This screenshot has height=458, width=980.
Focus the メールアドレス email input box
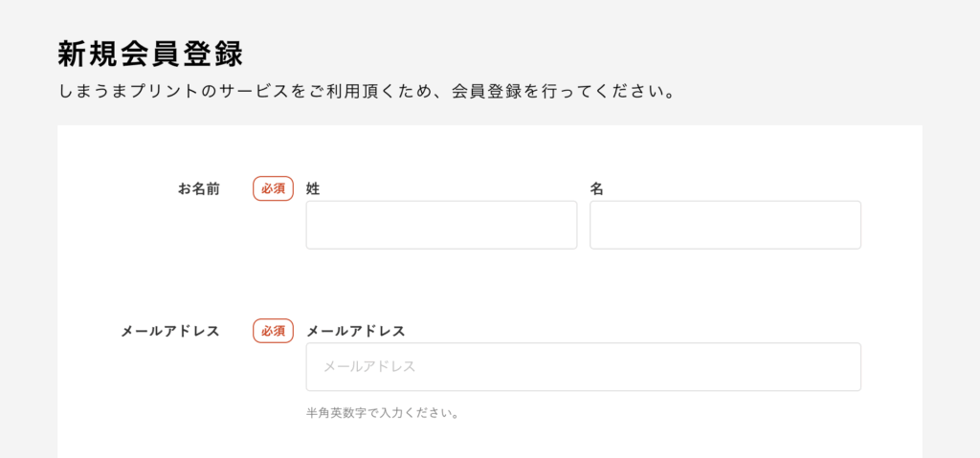click(583, 366)
